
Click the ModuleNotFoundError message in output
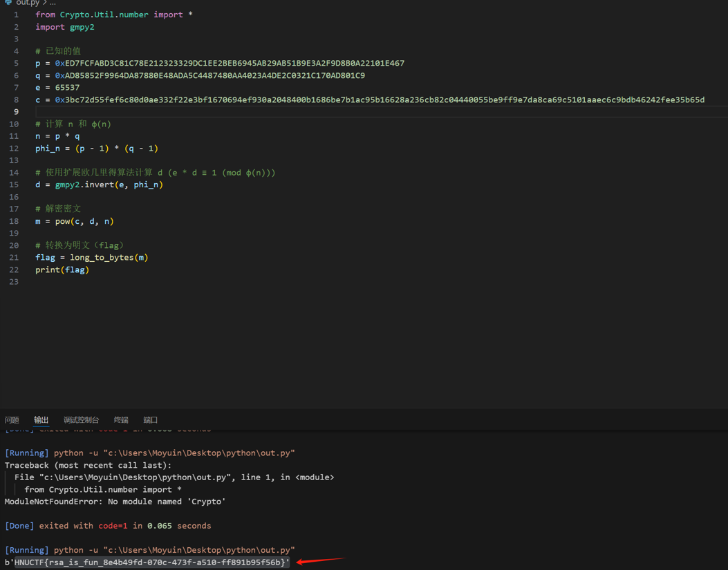115,502
